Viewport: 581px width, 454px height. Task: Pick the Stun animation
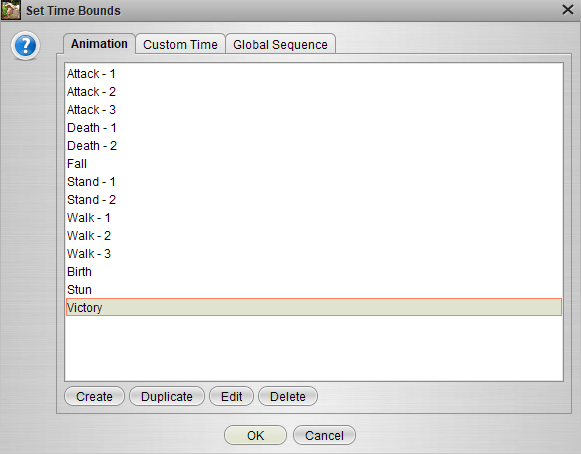(x=314, y=290)
